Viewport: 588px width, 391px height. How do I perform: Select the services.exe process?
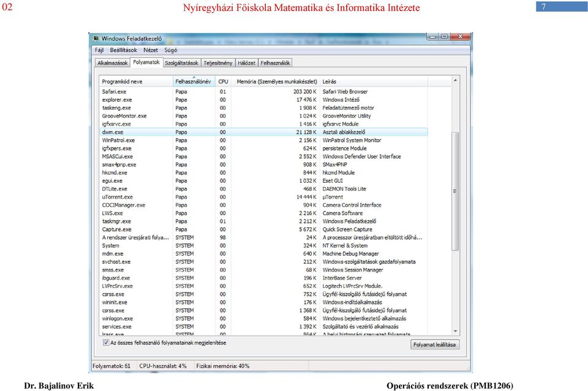[263, 327]
